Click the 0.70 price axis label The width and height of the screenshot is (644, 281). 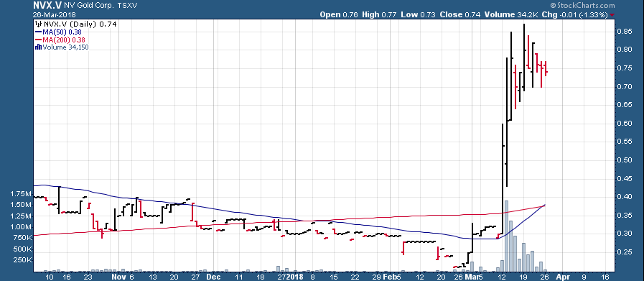click(x=624, y=86)
